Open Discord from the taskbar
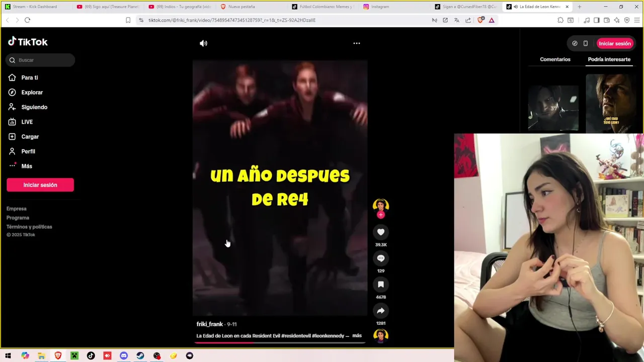The image size is (644, 362). point(124,355)
